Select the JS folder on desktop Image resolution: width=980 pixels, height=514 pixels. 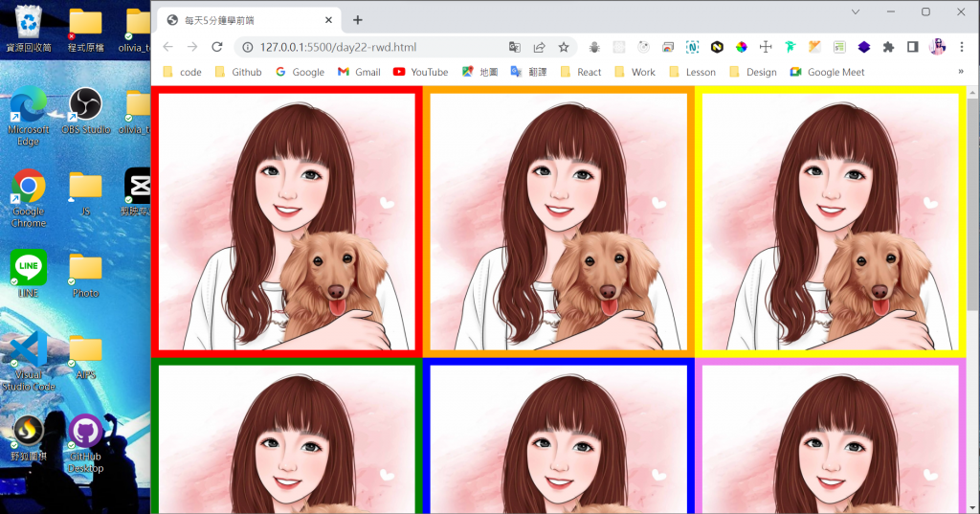(x=85, y=194)
